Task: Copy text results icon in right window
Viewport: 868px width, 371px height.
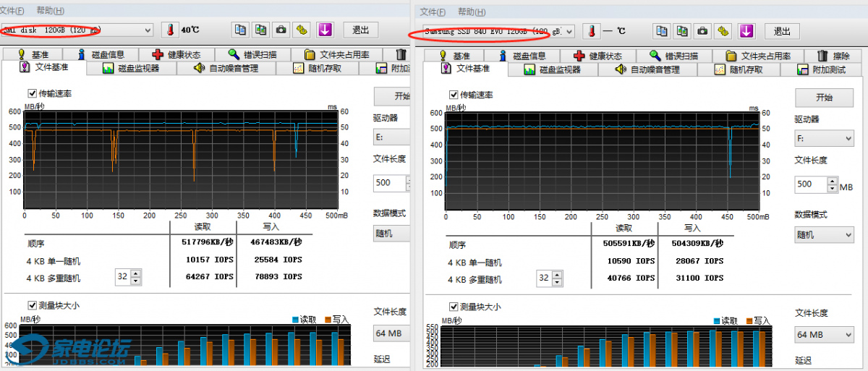Action: [x=661, y=31]
